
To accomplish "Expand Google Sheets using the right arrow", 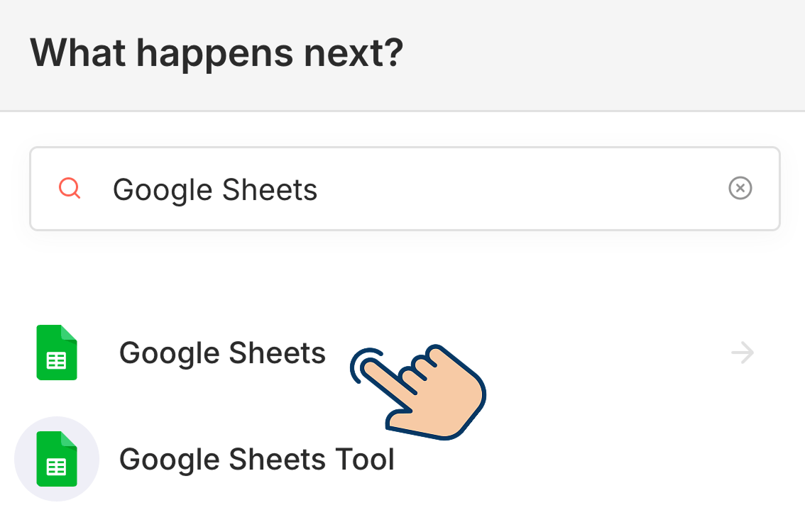I will 743,353.
